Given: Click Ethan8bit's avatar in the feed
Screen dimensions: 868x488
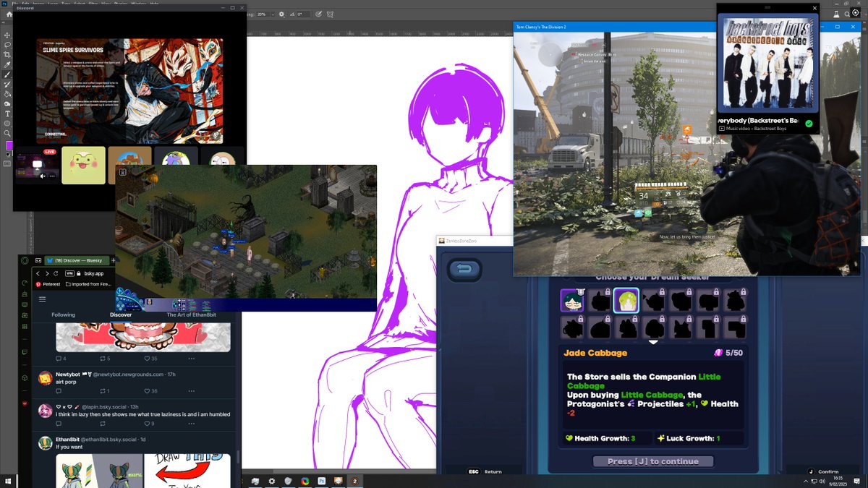Looking at the screenshot, I should (45, 443).
